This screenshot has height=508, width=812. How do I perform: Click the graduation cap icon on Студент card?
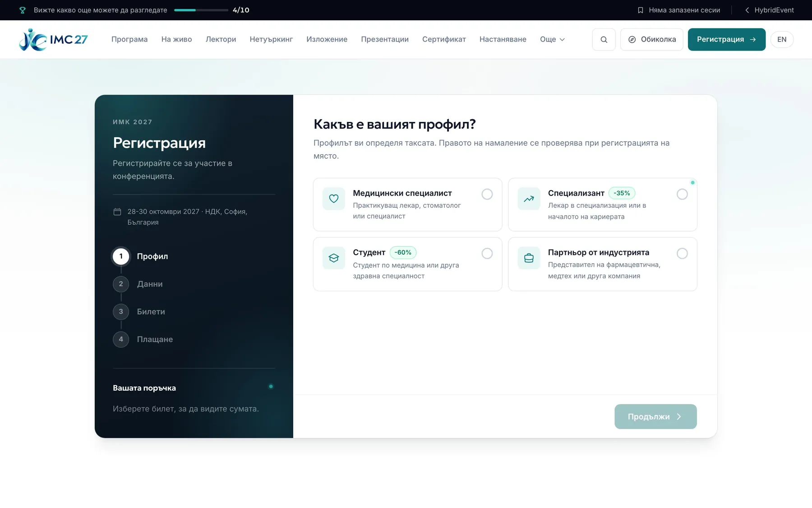(x=334, y=258)
